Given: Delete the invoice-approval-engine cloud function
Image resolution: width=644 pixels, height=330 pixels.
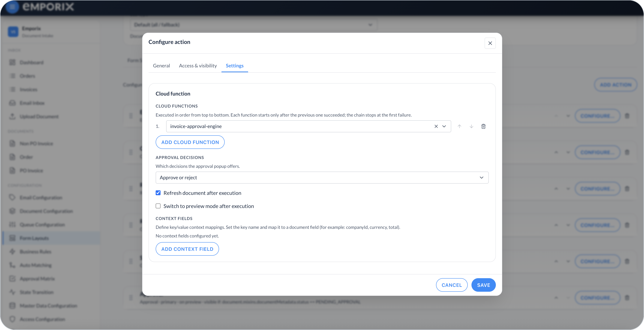Looking at the screenshot, I should [x=483, y=126].
